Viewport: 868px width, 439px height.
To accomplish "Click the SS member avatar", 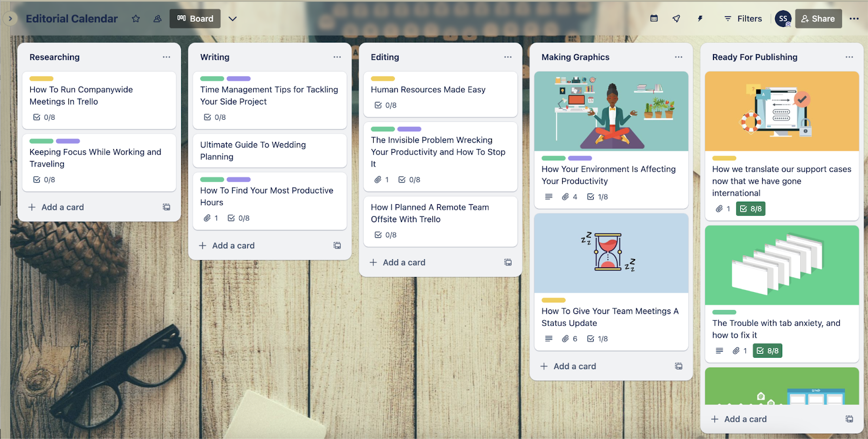I will 783,18.
